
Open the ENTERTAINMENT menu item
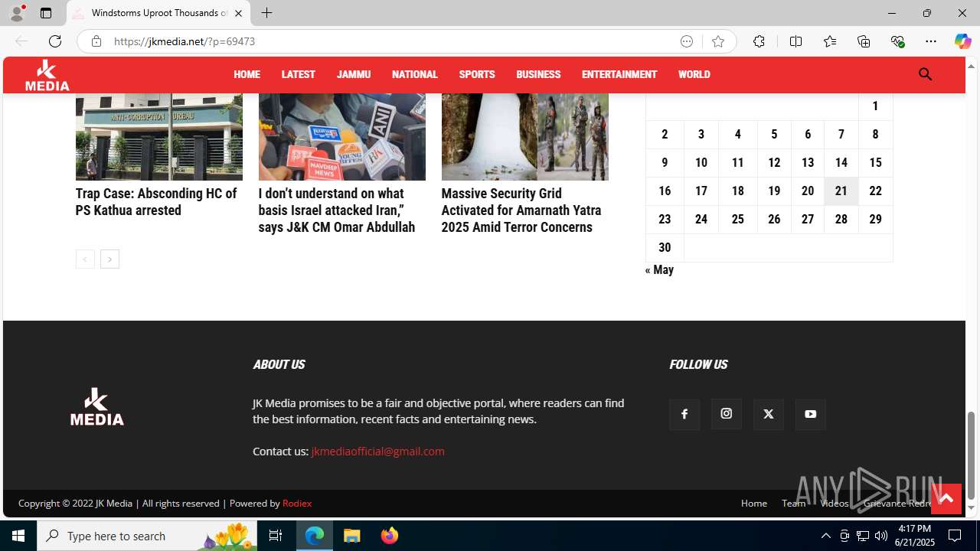(x=619, y=74)
